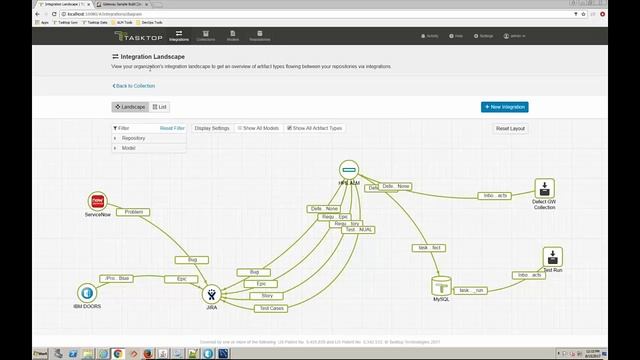Select the ServiceNow repository node
The height and width of the screenshot is (360, 640).
coord(98,201)
